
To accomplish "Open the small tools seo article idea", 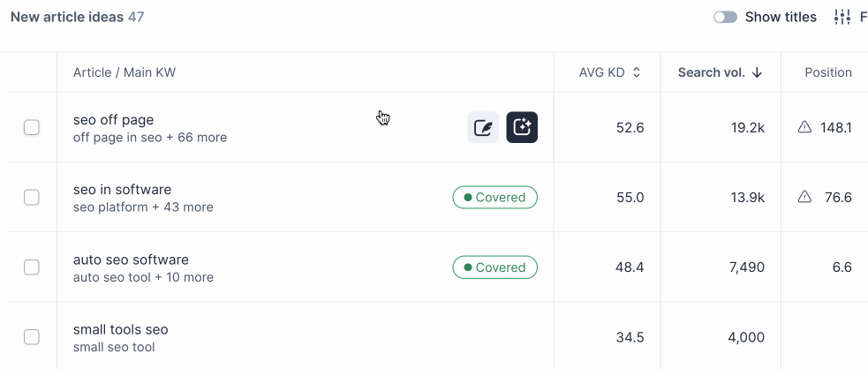I will pyautogui.click(x=120, y=329).
